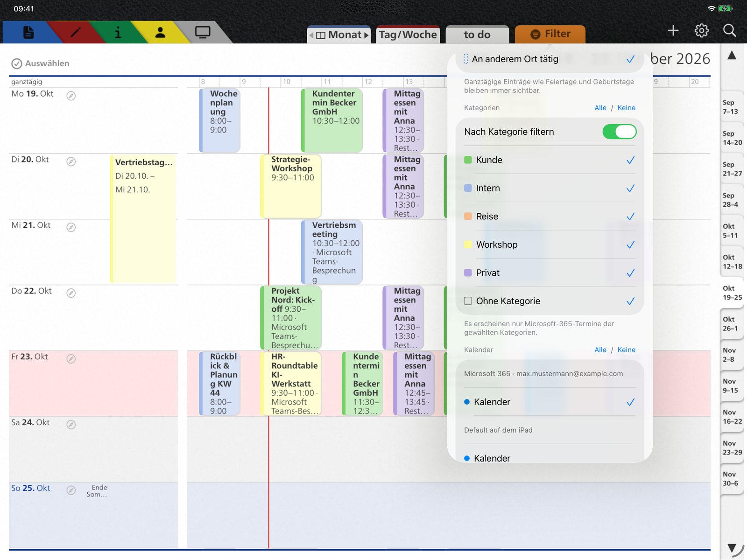Tap the edit circle for So 25. Okt
Viewport: 747px width, 560px height.
click(71, 490)
